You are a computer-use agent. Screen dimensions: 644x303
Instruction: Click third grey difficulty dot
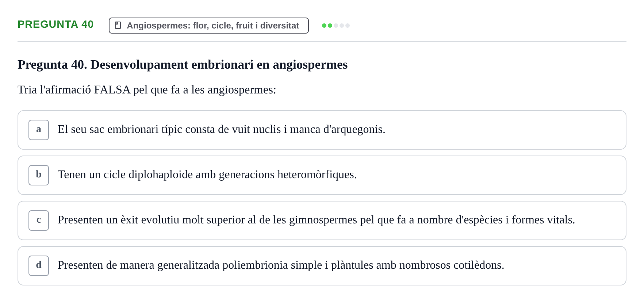pos(336,26)
